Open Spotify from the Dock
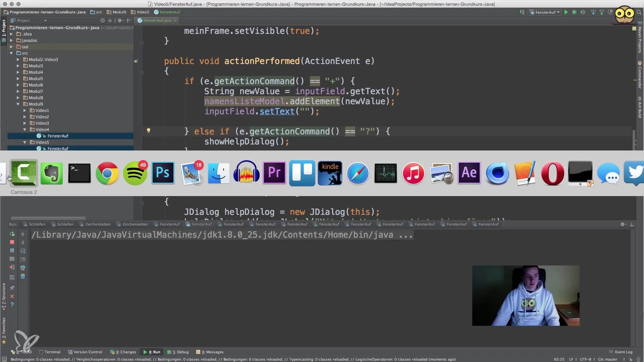This screenshot has width=644, height=362. [x=135, y=173]
